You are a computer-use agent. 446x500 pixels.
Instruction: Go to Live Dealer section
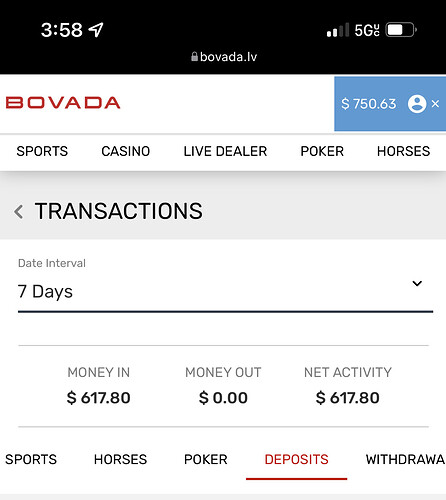tap(225, 151)
